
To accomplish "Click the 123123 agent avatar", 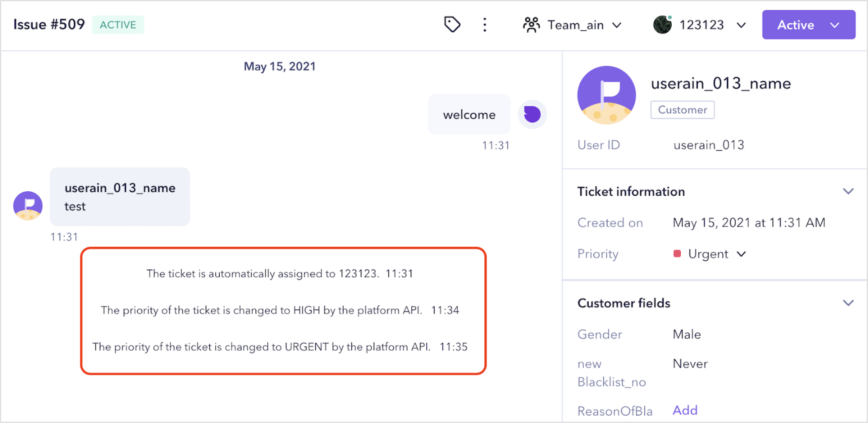I will pos(662,25).
